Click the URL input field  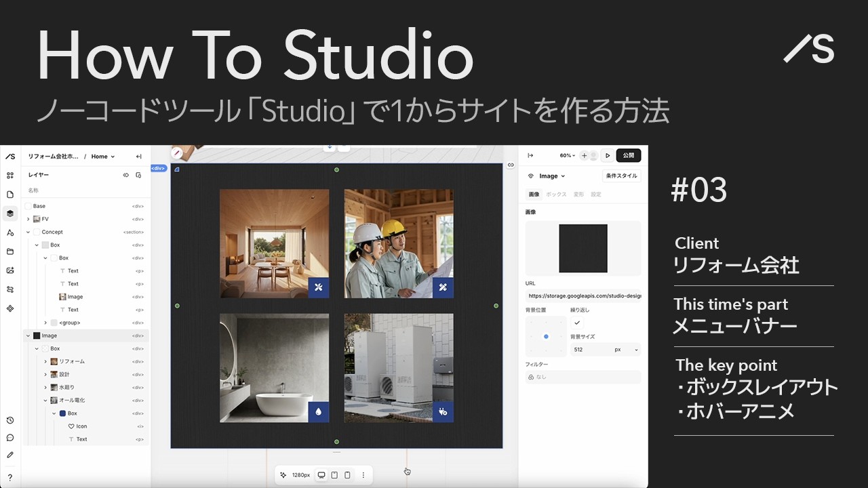583,296
